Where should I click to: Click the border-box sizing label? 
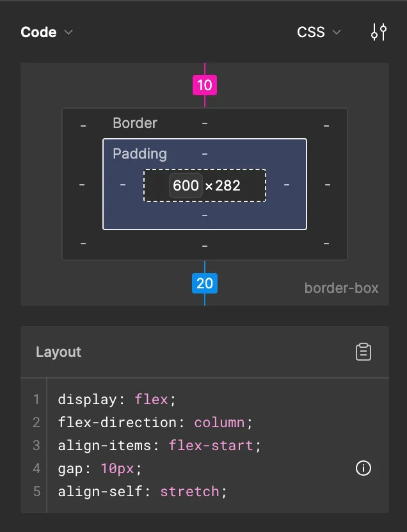tap(341, 288)
